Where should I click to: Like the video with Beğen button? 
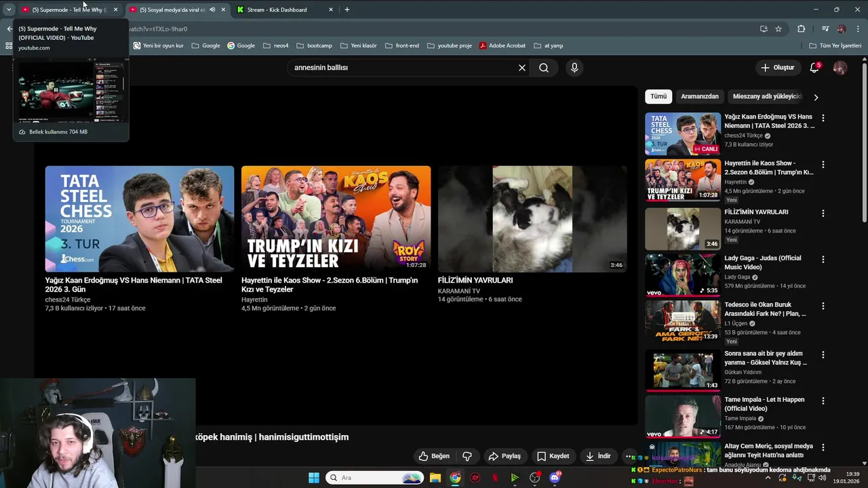(x=434, y=456)
